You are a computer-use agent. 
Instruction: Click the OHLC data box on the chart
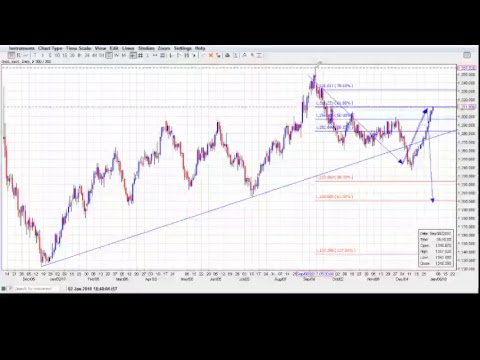coord(436,248)
